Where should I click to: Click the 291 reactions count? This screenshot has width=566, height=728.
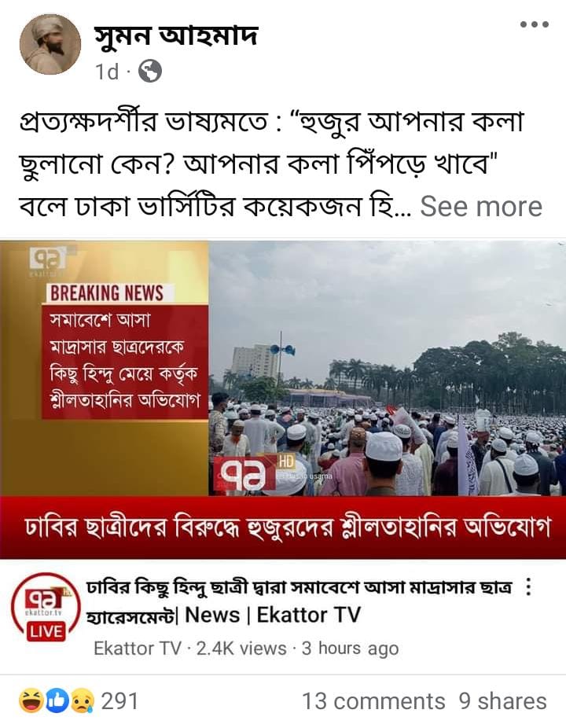click(x=119, y=701)
